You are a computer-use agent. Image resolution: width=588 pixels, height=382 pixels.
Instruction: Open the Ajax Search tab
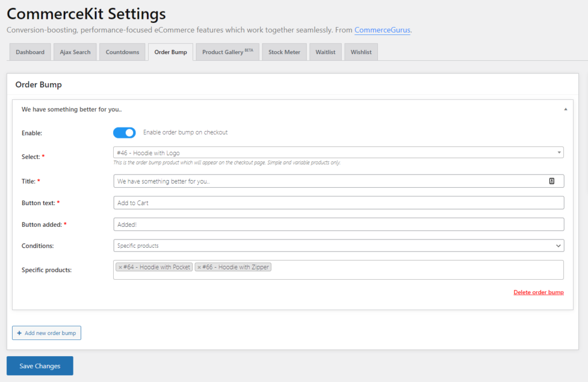point(75,52)
